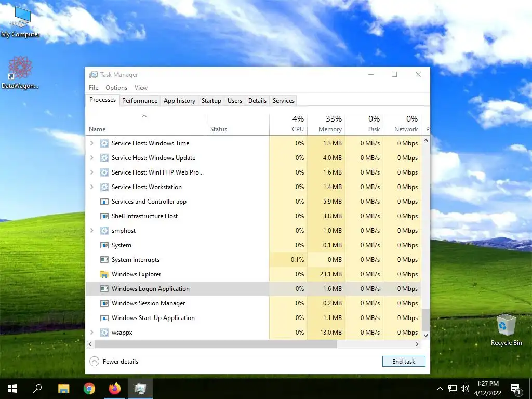Show hidden tray icons chevron
This screenshot has height=399, width=532.
tap(440, 389)
